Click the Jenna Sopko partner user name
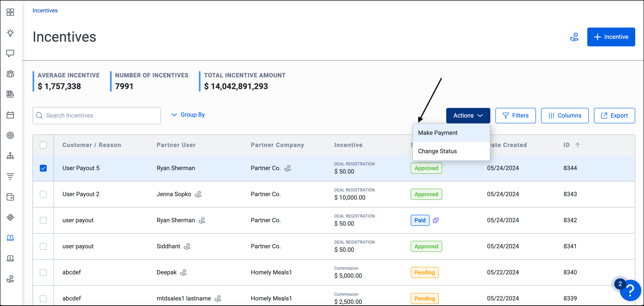The height and width of the screenshot is (306, 644). (x=174, y=194)
